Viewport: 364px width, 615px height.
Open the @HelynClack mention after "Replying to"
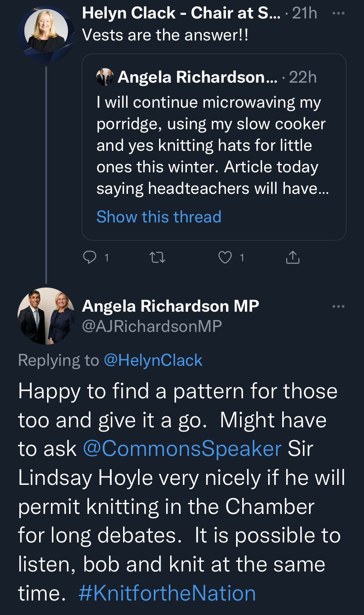tap(153, 360)
